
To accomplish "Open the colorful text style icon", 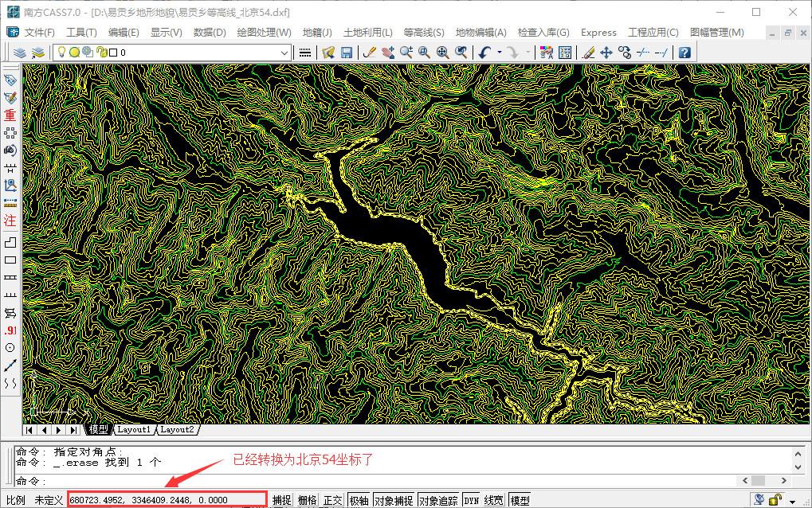I will tap(547, 53).
